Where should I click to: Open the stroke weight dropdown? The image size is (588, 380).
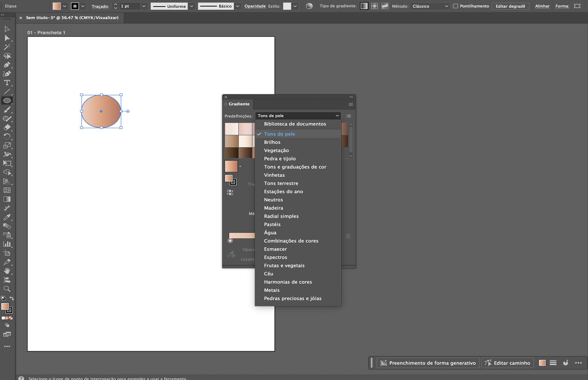tap(143, 6)
